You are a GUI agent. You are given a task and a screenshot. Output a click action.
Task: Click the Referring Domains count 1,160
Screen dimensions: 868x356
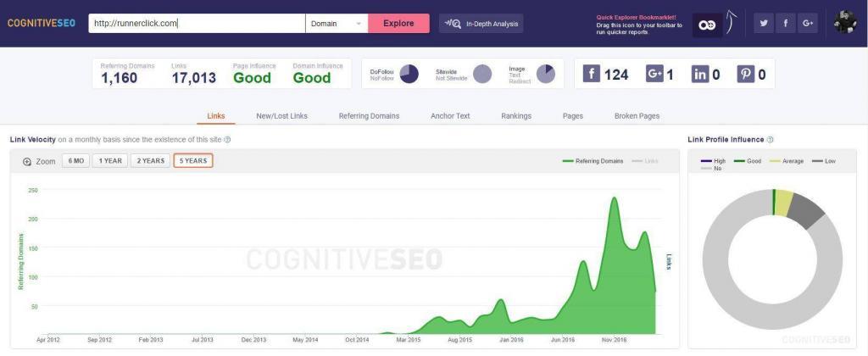[119, 77]
